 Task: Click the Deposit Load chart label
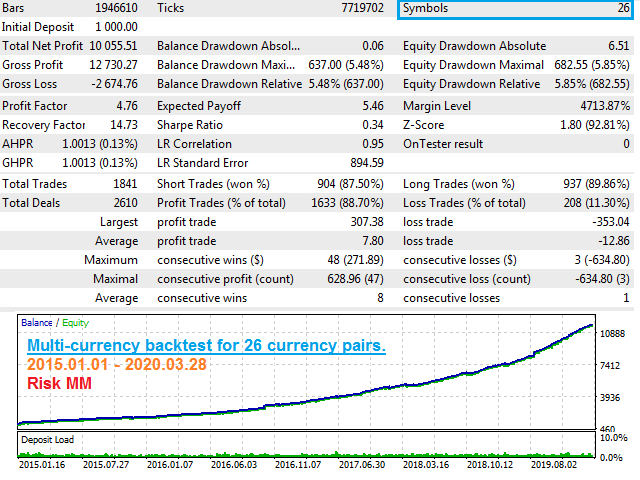tap(47, 440)
